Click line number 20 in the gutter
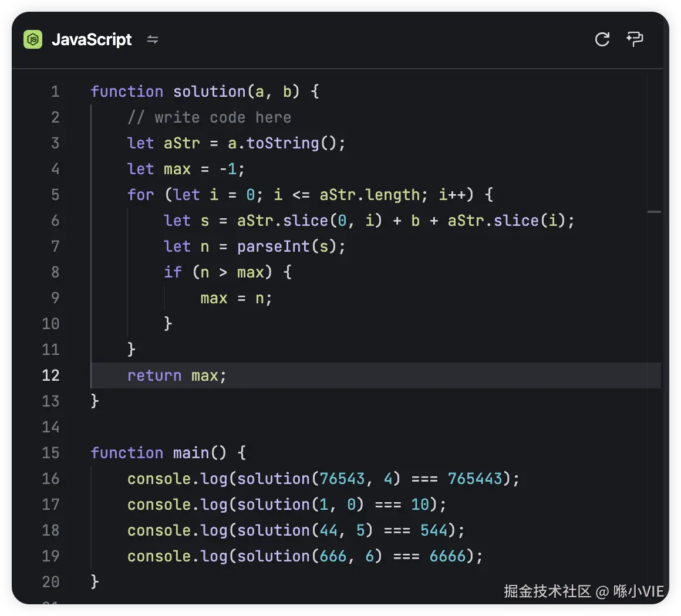The image size is (681, 616). [51, 582]
